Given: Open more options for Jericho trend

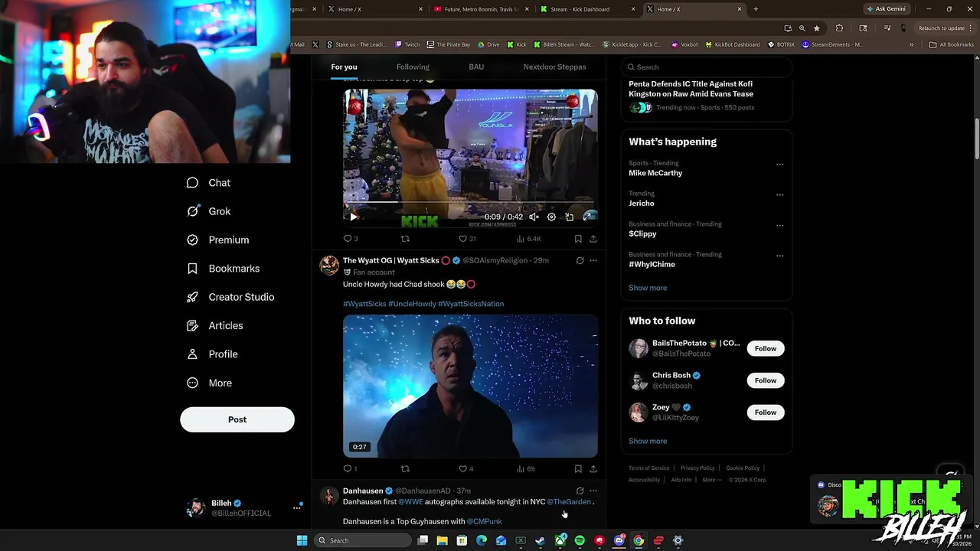Looking at the screenshot, I should pos(779,194).
